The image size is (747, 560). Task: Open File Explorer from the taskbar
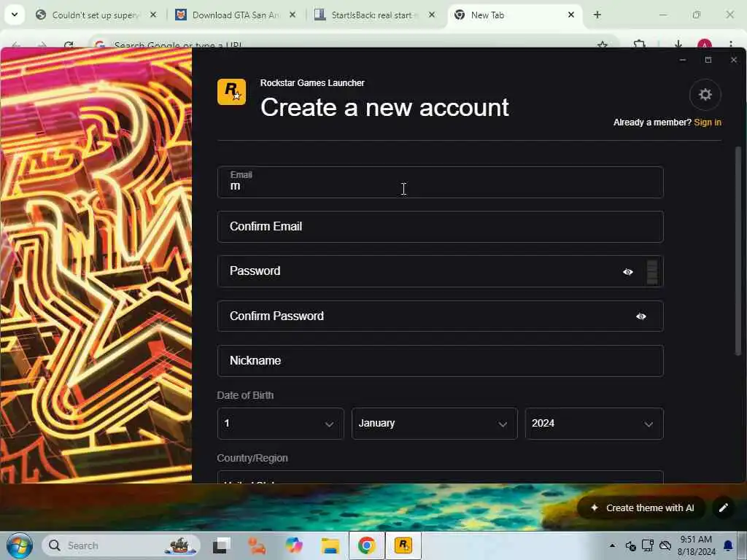coord(330,545)
